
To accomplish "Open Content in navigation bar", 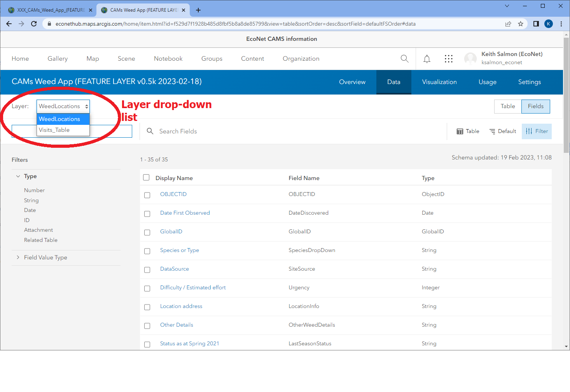I will pyautogui.click(x=252, y=59).
